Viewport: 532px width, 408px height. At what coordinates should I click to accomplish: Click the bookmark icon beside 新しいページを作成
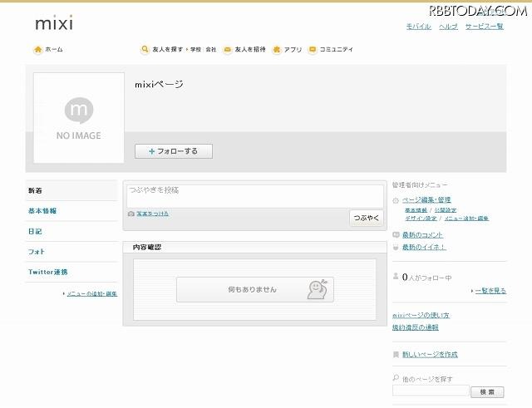[x=396, y=355]
